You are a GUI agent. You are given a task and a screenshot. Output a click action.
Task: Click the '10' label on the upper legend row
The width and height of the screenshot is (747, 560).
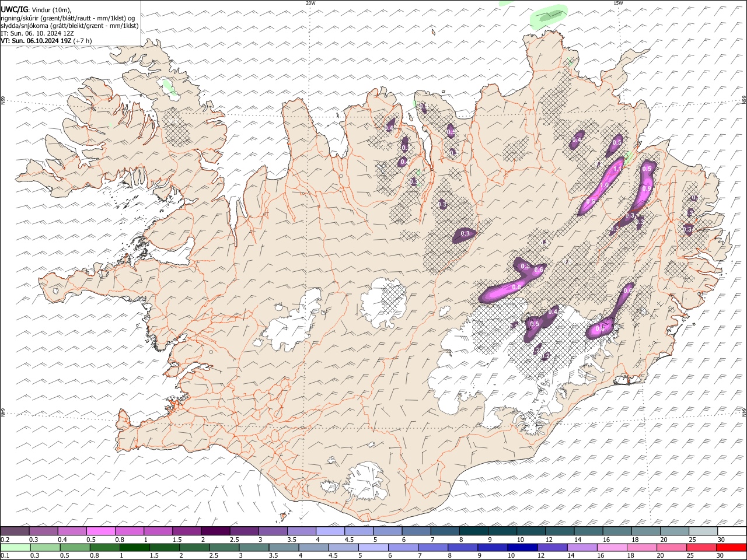click(x=520, y=539)
